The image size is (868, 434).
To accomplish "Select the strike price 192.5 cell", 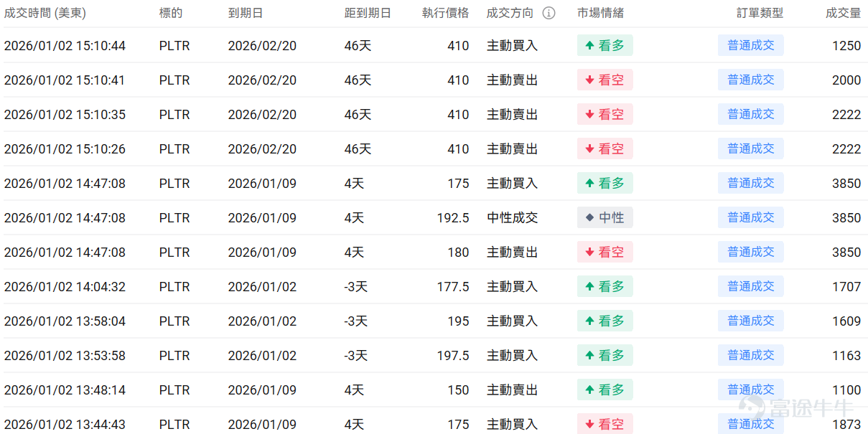I will pyautogui.click(x=453, y=218).
